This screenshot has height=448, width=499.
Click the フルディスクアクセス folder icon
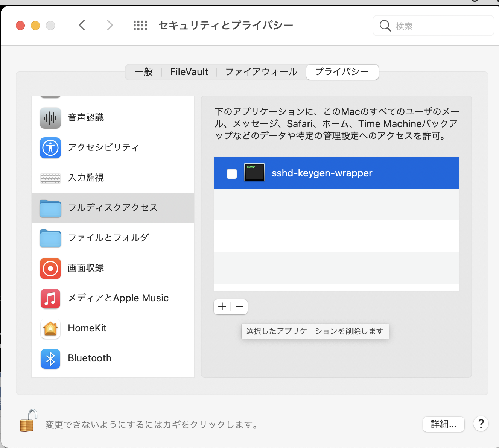point(50,208)
